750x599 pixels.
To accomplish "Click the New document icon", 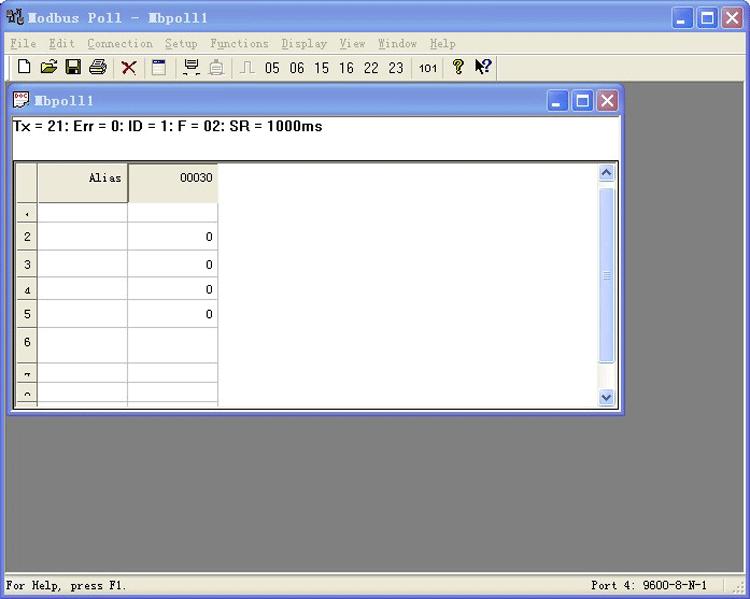I will tap(24, 67).
